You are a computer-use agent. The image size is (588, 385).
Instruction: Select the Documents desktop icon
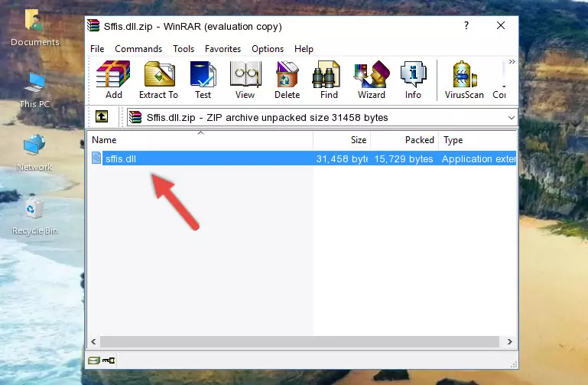tap(35, 28)
